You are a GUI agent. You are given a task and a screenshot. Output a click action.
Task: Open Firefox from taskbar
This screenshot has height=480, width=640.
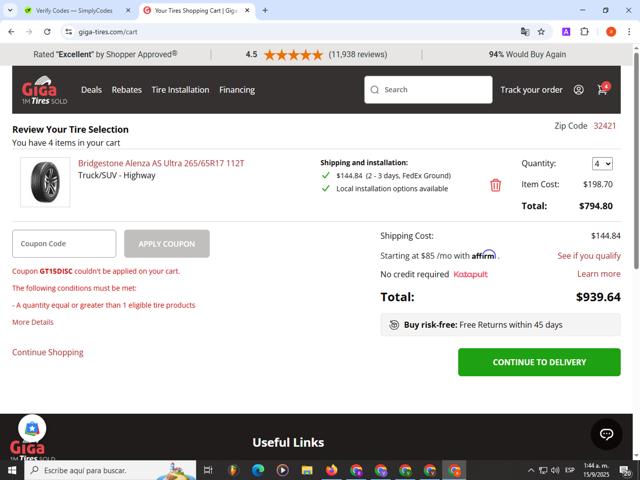coord(331,470)
